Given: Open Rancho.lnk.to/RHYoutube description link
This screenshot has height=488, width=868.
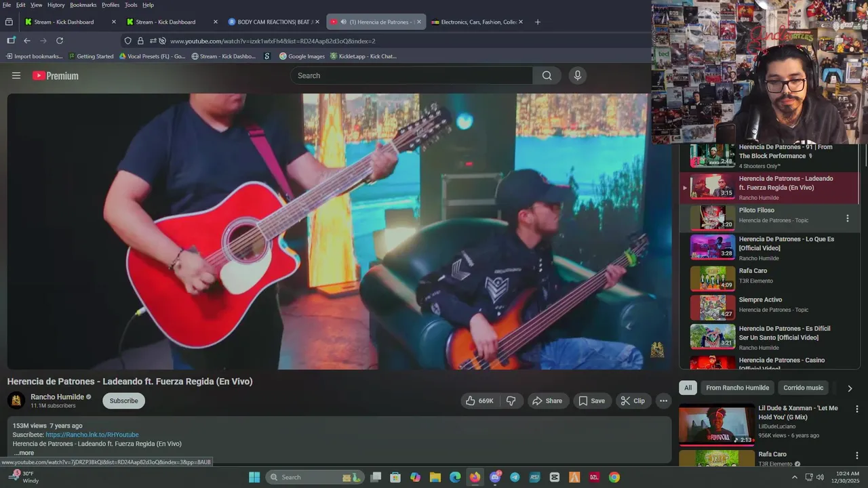Looking at the screenshot, I should click(92, 434).
